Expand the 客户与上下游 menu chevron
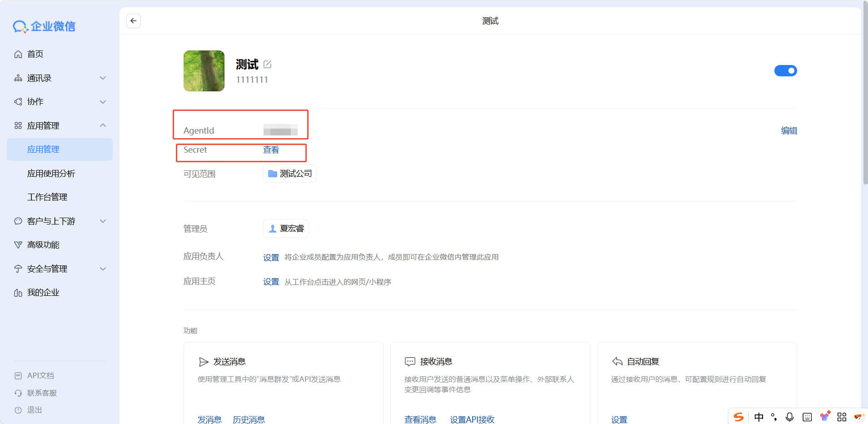Image resolution: width=868 pixels, height=424 pixels. click(103, 221)
